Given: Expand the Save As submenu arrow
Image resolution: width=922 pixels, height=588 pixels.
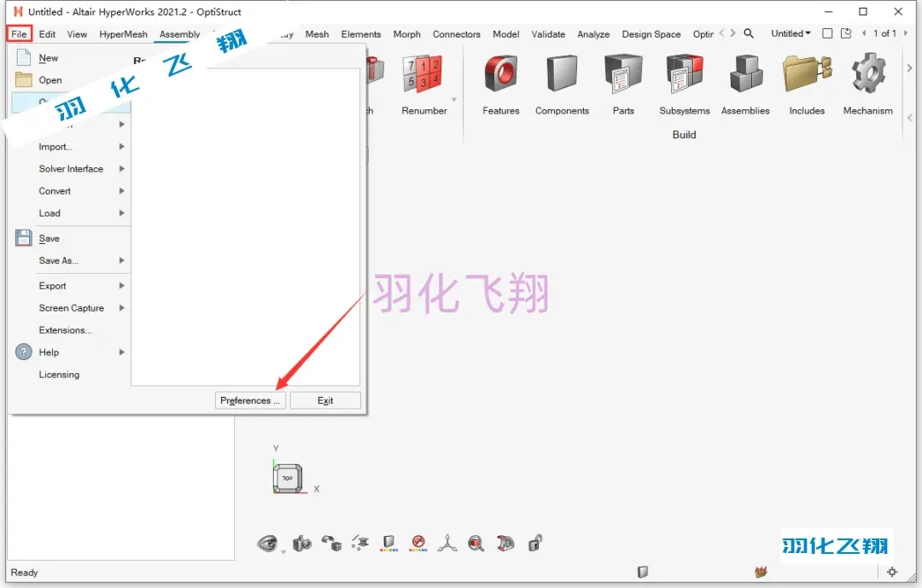Looking at the screenshot, I should coord(122,260).
